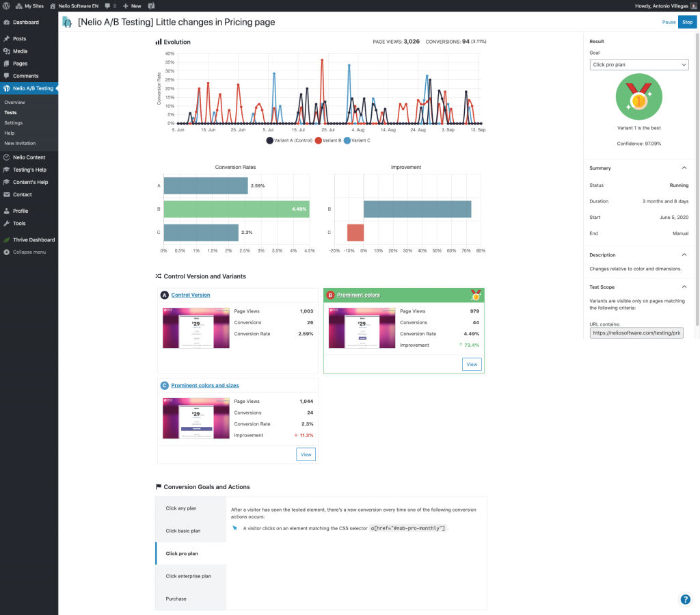
Task: Click the Tools wrench icon
Action: 7,223
